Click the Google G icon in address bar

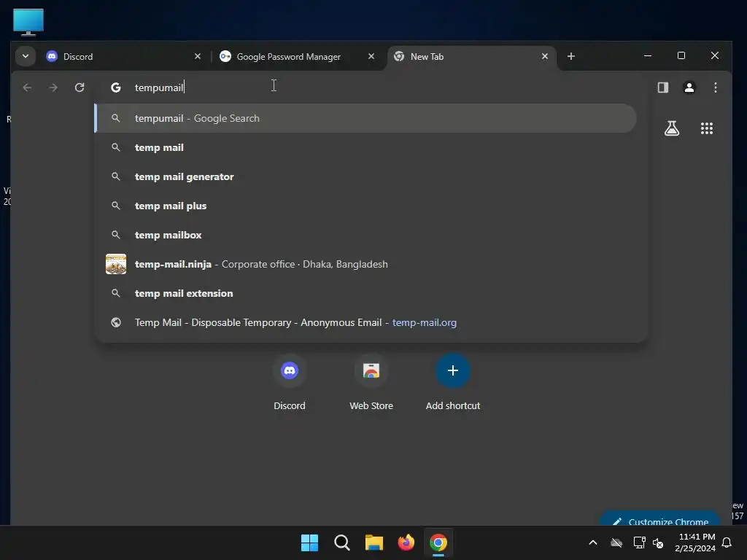116,87
